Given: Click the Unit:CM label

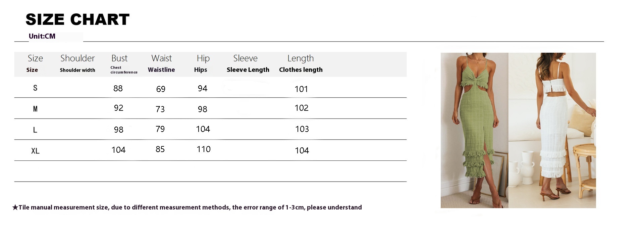Looking at the screenshot, I should pyautogui.click(x=42, y=36).
